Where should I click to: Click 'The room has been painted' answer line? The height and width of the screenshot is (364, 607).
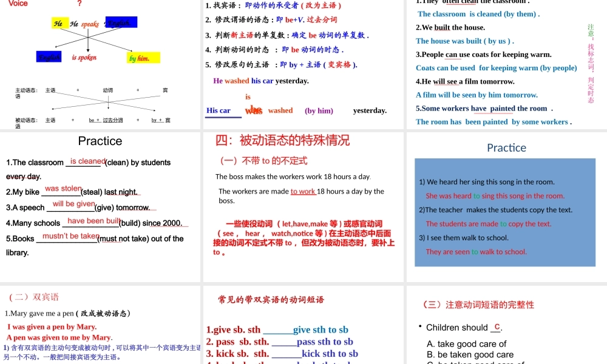point(493,122)
